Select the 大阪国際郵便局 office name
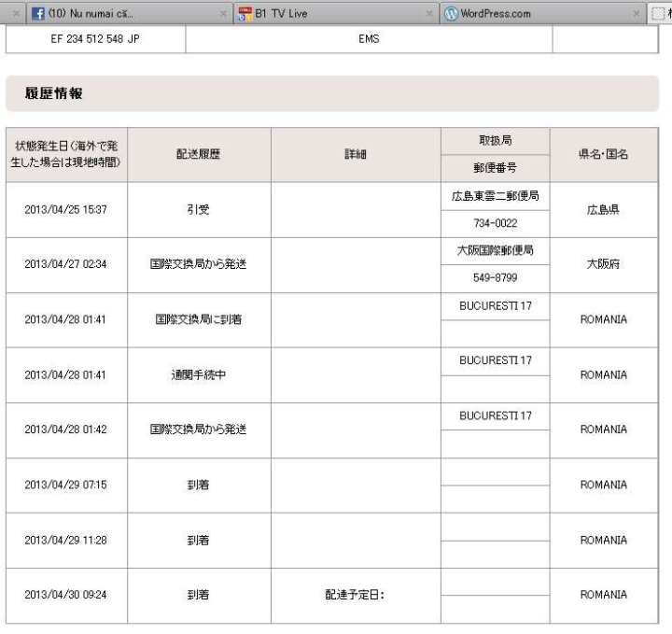 [x=495, y=251]
